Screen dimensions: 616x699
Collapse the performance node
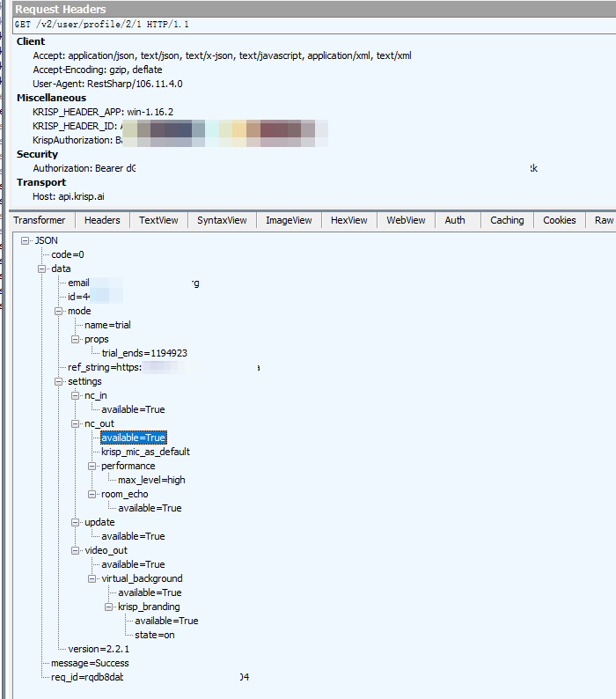pos(92,467)
